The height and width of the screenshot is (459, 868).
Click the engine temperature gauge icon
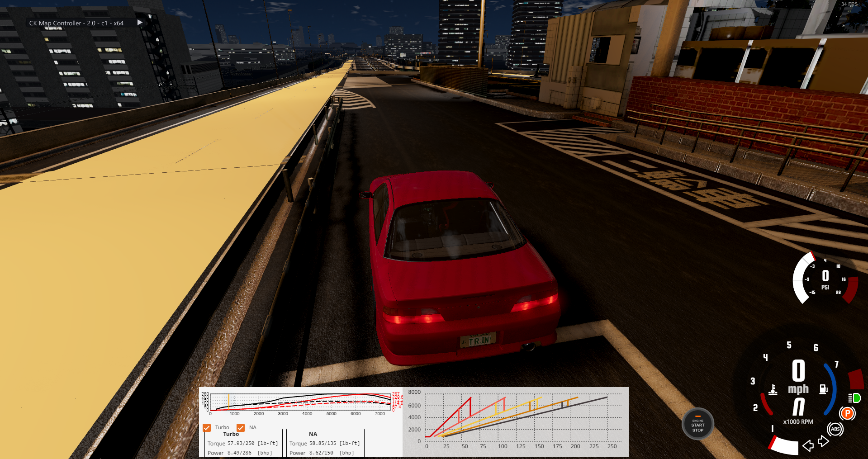tap(773, 389)
